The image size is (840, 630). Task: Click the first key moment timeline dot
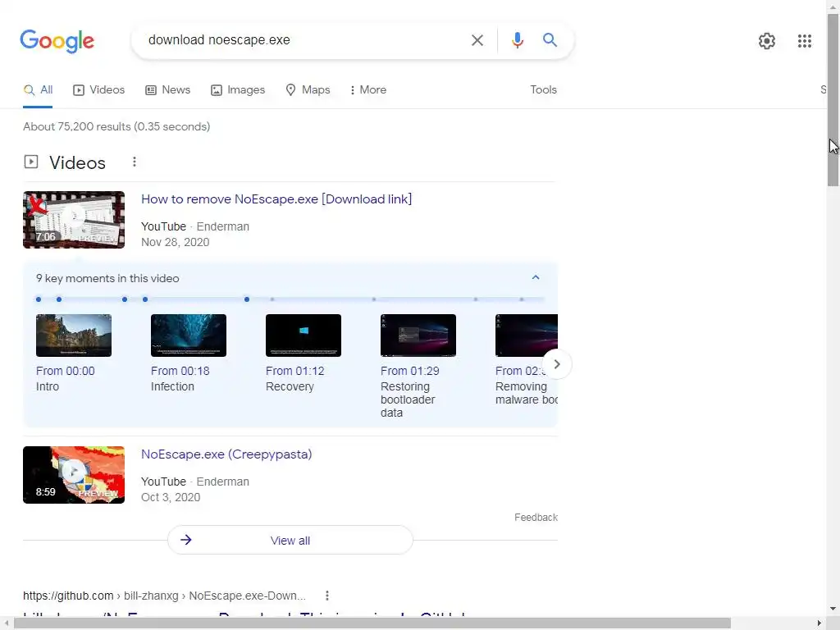pyautogui.click(x=39, y=299)
